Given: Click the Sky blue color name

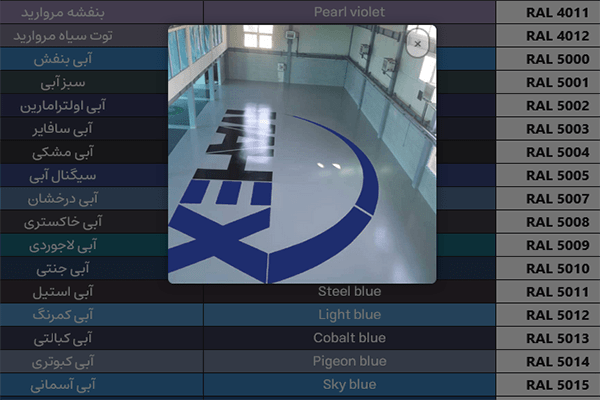Looking at the screenshot, I should click(x=349, y=384).
